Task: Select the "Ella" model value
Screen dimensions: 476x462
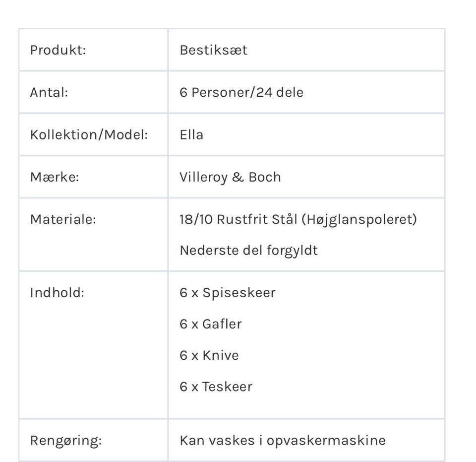Action: point(191,135)
